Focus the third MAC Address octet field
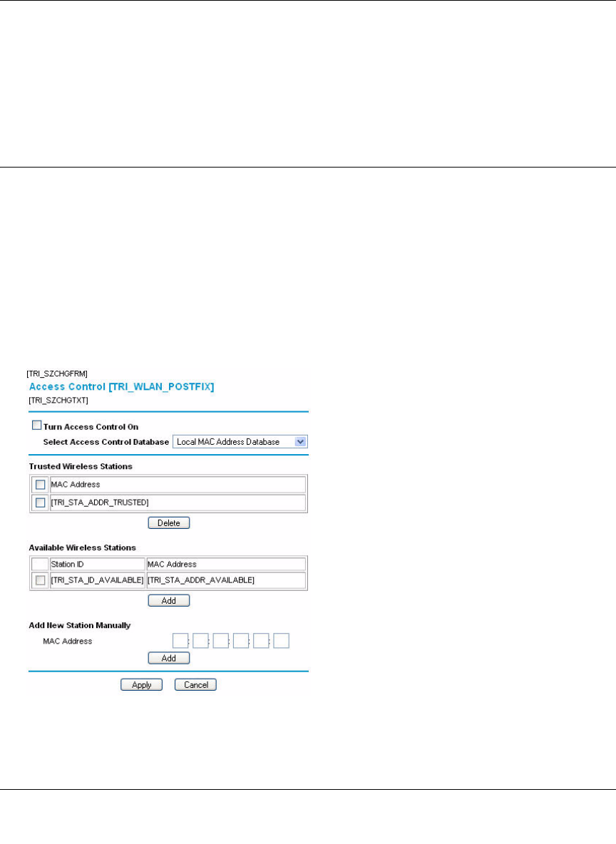This screenshot has width=616, height=844. [221, 641]
